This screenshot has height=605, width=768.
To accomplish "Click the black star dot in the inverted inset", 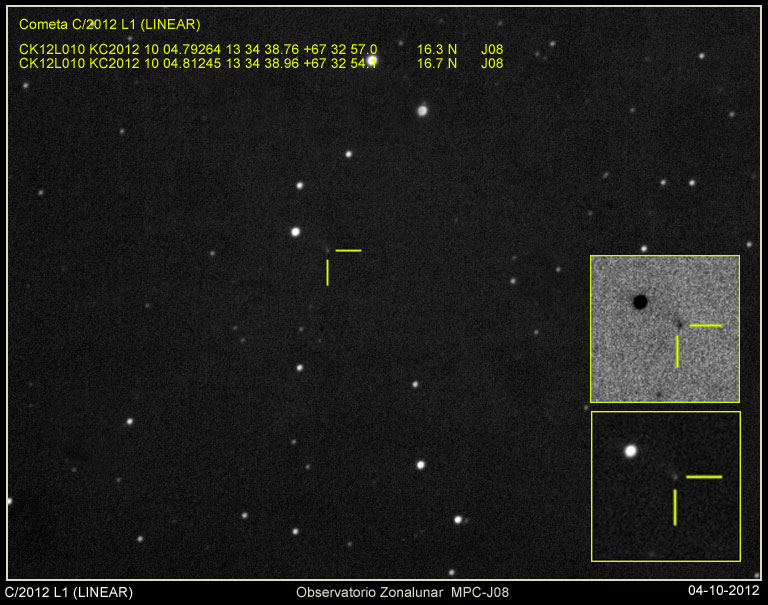I will [640, 301].
